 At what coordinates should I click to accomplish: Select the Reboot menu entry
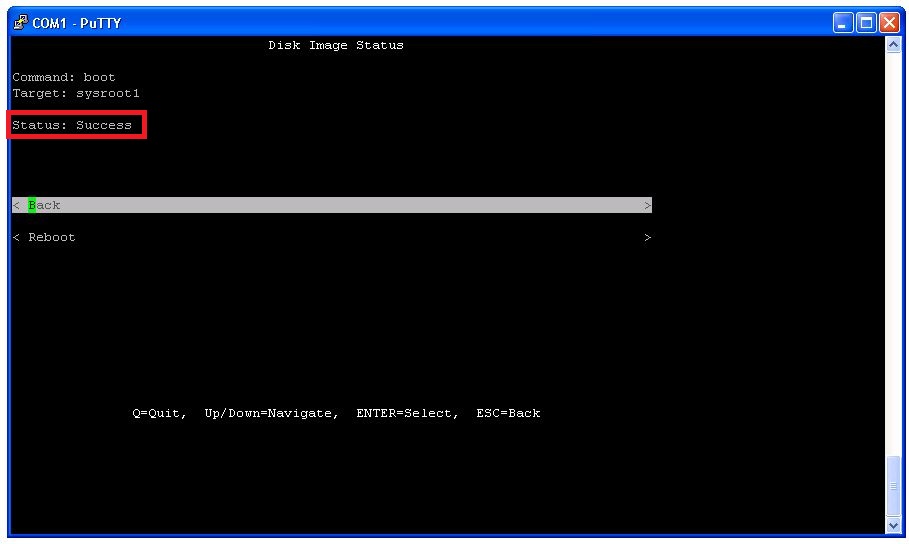point(332,237)
